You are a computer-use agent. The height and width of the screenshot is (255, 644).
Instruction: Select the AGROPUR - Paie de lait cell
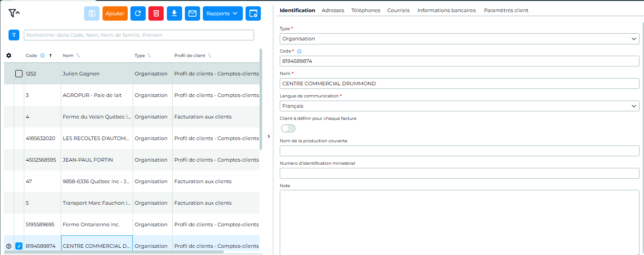pyautogui.click(x=97, y=95)
